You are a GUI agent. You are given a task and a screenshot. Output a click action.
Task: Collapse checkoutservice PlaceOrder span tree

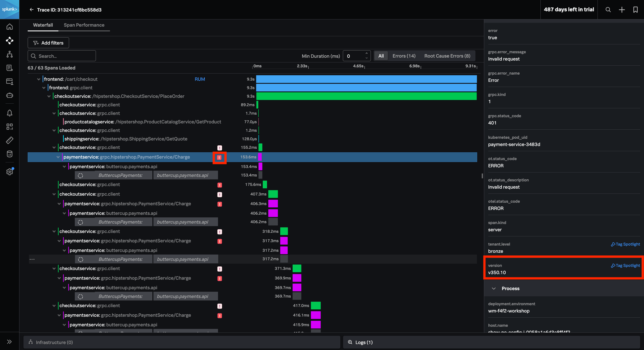49,96
